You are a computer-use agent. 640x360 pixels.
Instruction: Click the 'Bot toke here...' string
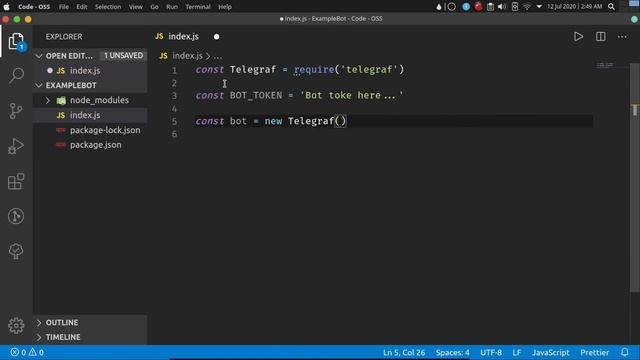[x=351, y=95]
